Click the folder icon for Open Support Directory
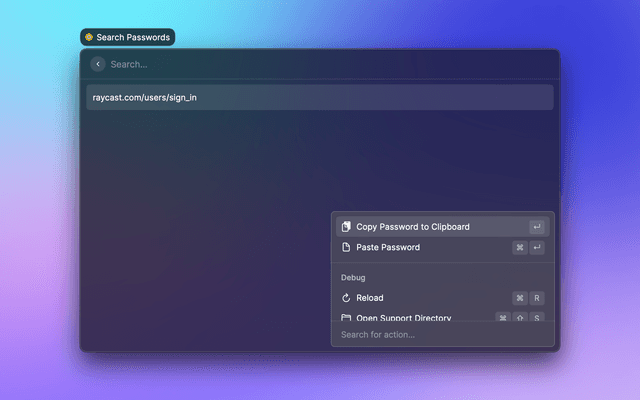Screen dimensions: 640x400 [346, 318]
